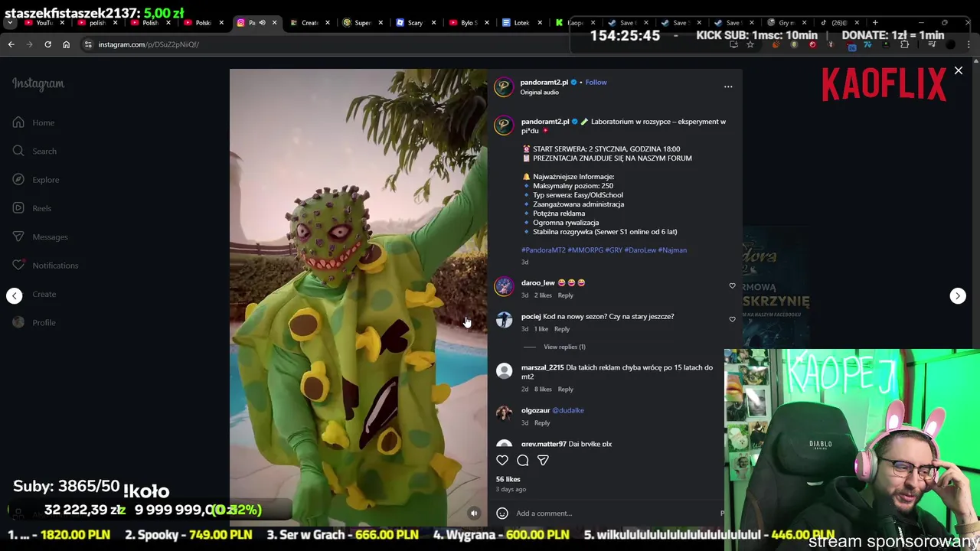
Task: Reply to olgozaur's comment
Action: tap(542, 423)
